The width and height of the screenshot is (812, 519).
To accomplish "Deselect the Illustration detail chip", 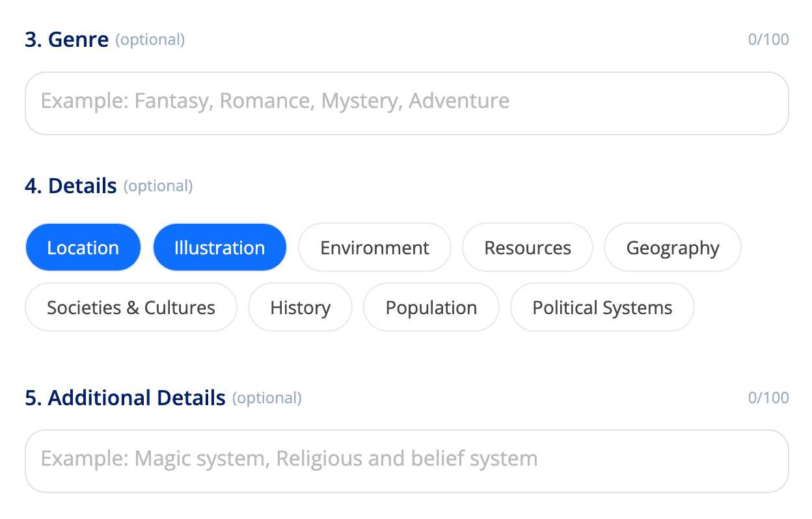I will 220,247.
